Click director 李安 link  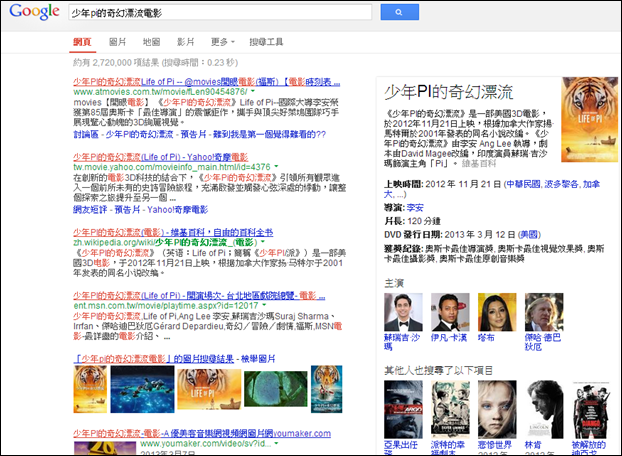[x=415, y=207]
